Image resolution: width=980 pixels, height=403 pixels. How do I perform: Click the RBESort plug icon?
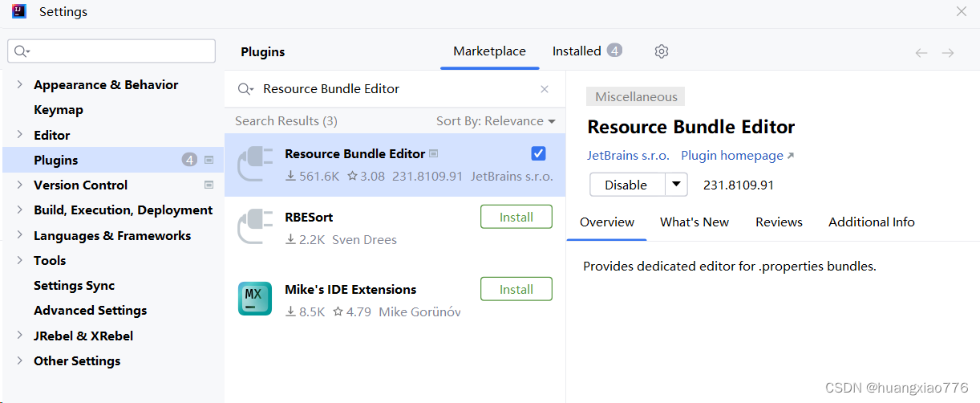click(255, 227)
